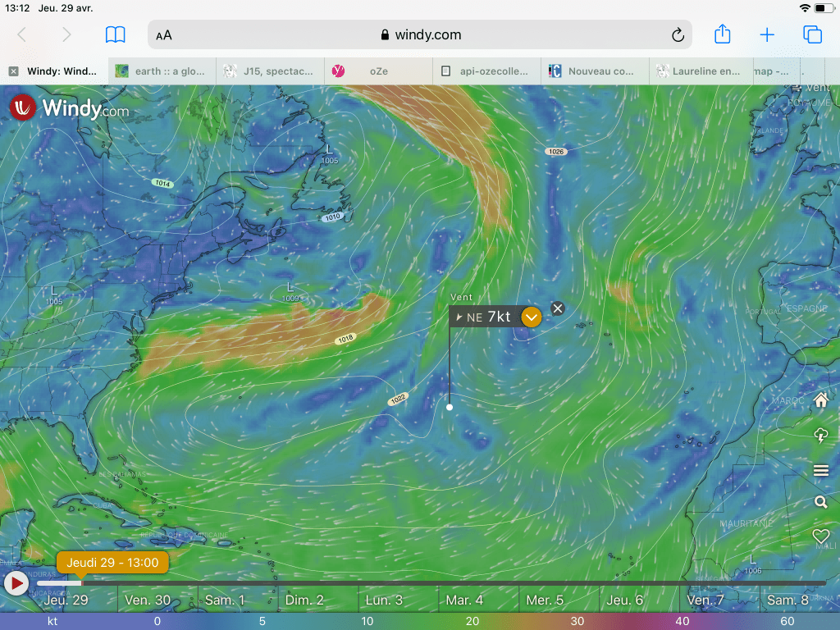840x630 pixels.
Task: Switch to the "earth :: a glo..." tab
Action: click(162, 71)
